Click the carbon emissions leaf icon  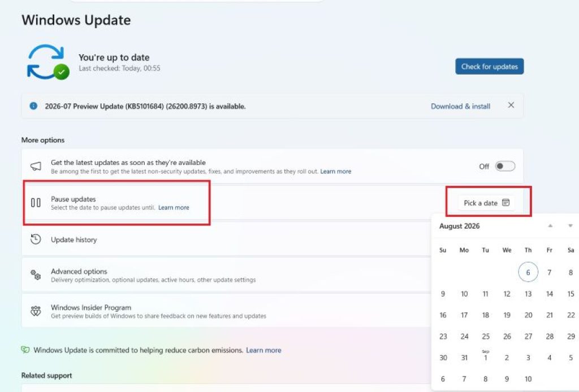(x=25, y=350)
